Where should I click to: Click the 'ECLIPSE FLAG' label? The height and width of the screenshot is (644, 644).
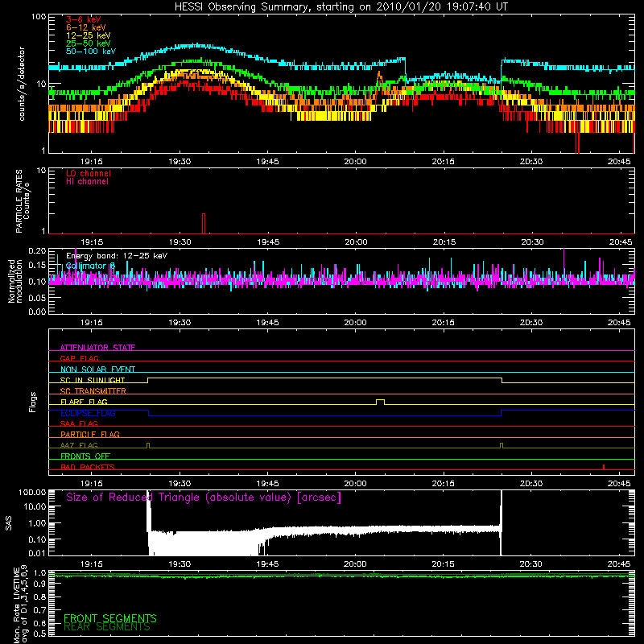click(x=88, y=413)
